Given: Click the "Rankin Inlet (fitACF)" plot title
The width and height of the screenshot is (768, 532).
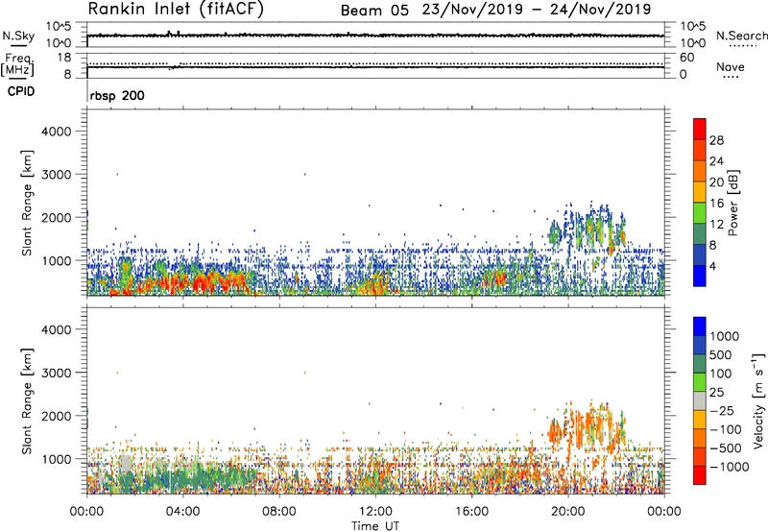Looking at the screenshot, I should click(176, 9).
